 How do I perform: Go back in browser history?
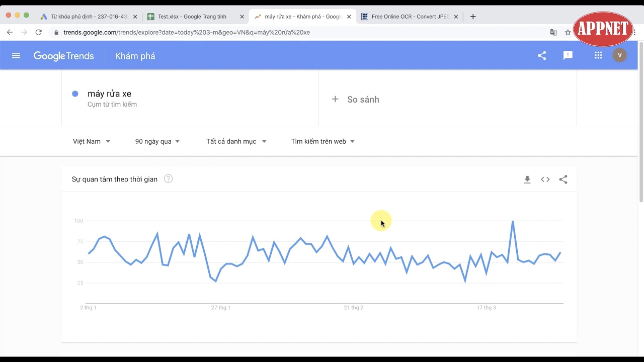tap(10, 32)
